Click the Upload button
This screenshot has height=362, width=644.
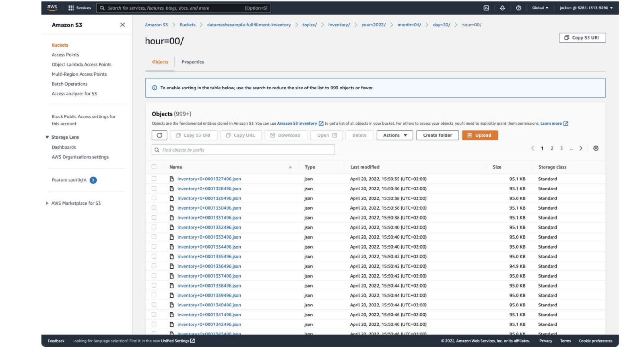point(480,135)
